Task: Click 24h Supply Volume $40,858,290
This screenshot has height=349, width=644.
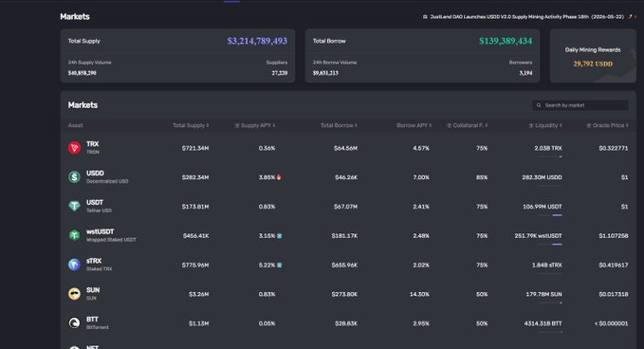Action: coord(83,73)
